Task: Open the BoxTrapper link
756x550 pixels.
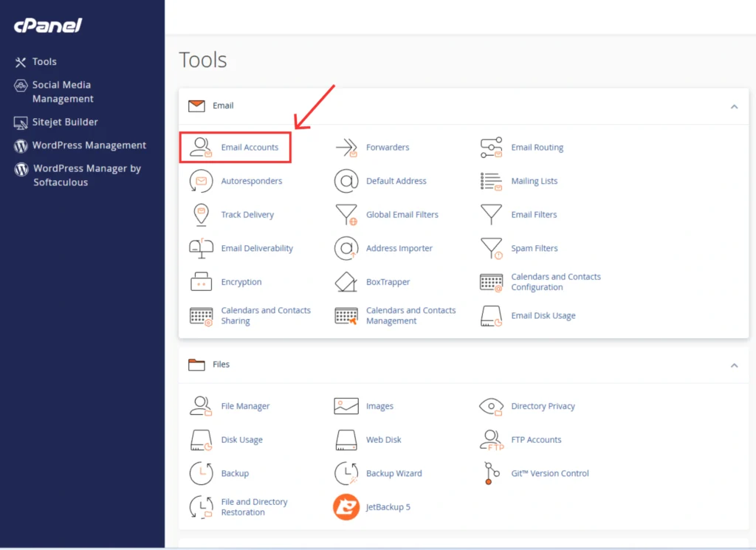Action: coord(388,282)
